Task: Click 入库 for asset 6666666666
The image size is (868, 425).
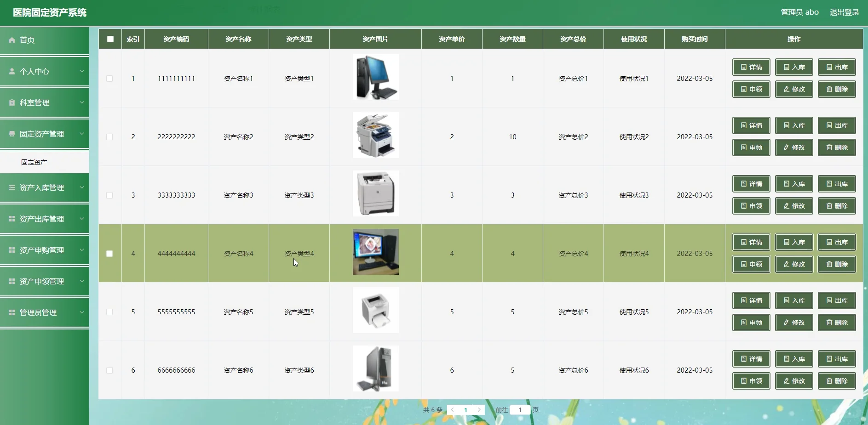Action: click(794, 359)
